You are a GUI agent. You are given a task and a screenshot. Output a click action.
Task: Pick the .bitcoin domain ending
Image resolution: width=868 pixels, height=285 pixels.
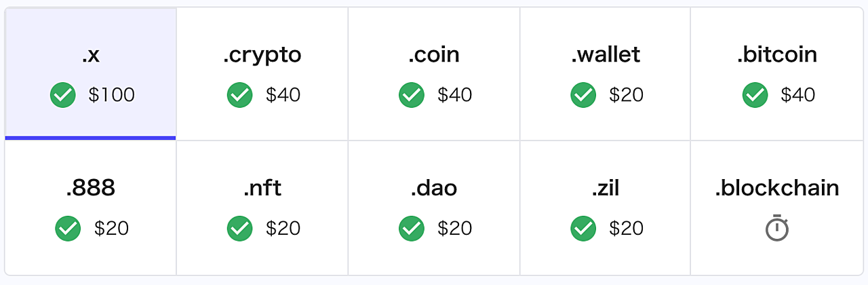point(777,73)
